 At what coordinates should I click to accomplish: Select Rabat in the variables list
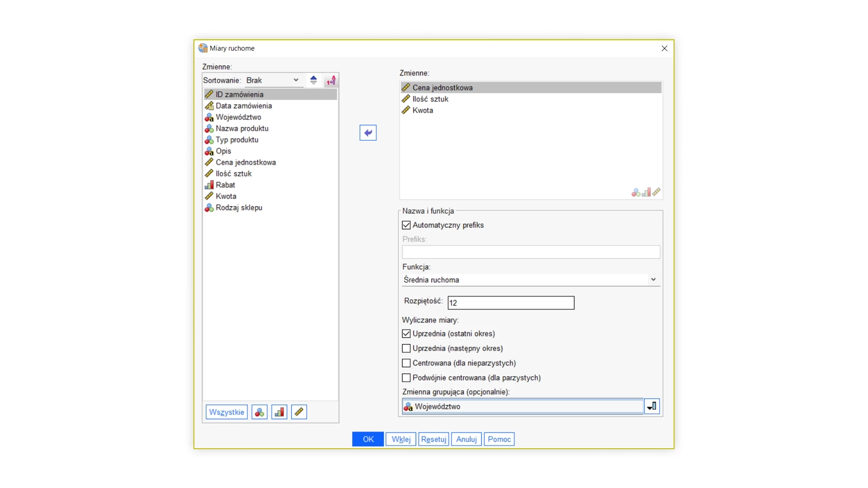(225, 185)
